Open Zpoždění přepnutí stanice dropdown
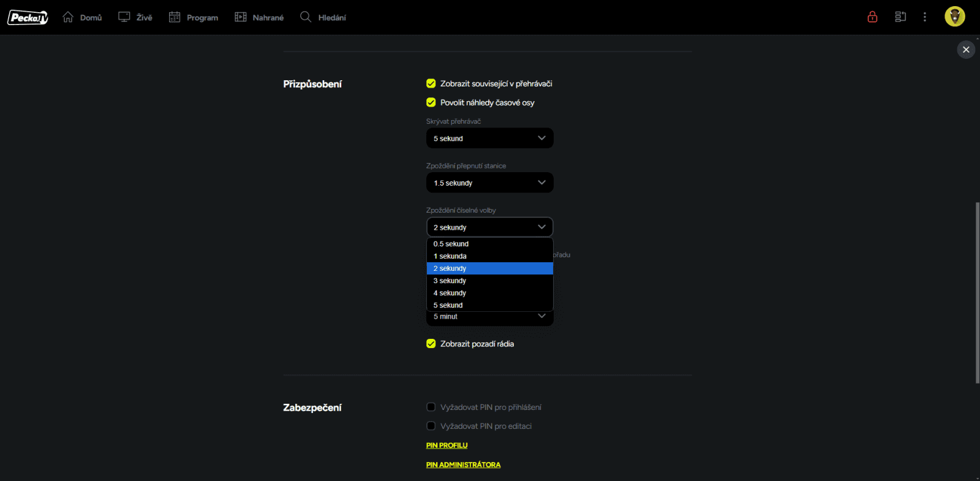980x481 pixels. (490, 183)
